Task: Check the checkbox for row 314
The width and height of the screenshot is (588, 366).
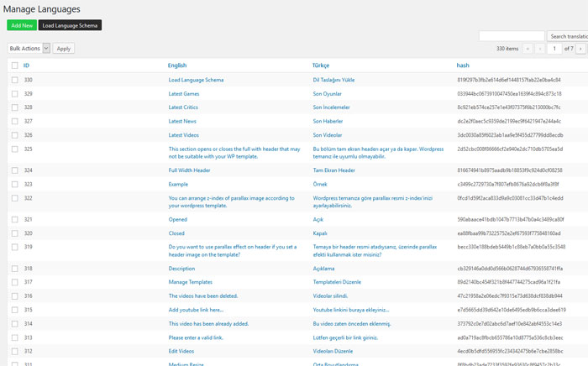Action: click(x=14, y=324)
